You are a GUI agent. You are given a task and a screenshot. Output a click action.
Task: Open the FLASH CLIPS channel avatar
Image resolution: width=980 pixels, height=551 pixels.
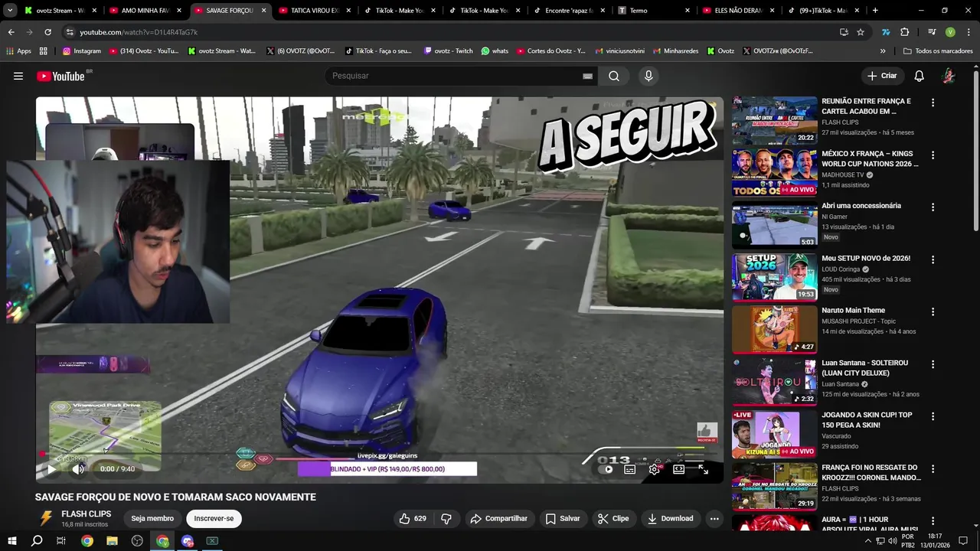click(x=46, y=518)
